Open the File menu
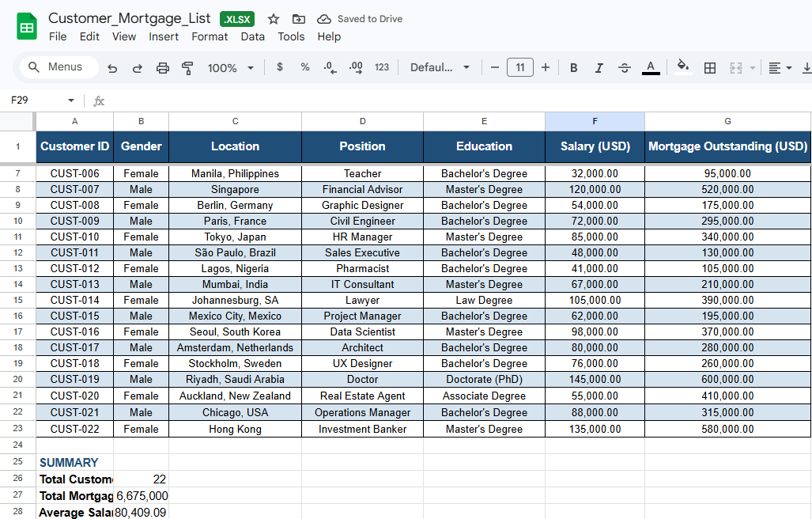This screenshot has height=519, width=812. (58, 36)
